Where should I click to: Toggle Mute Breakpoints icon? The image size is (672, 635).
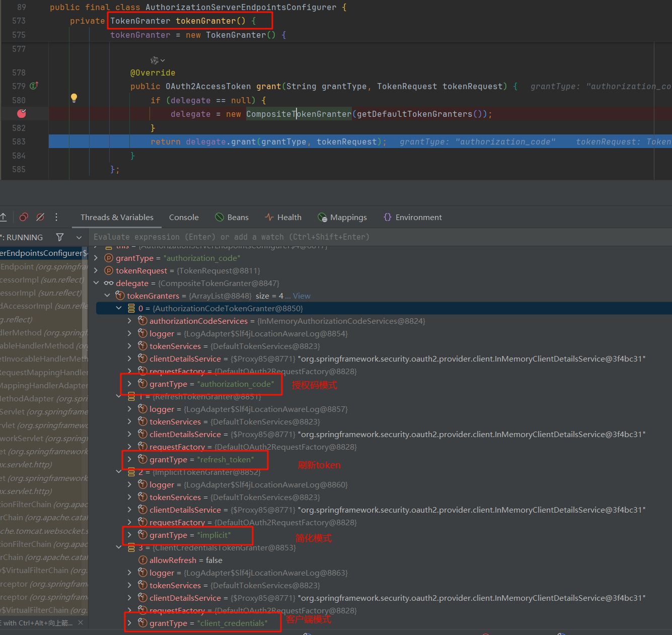pos(40,217)
